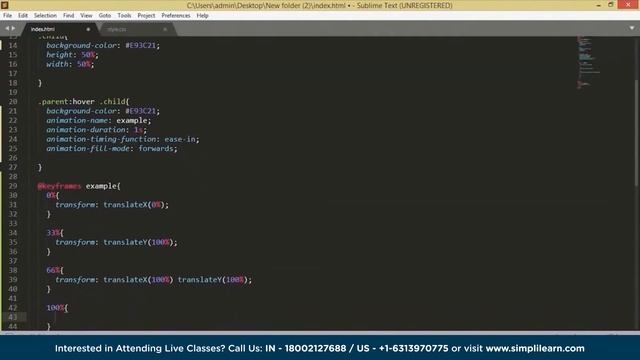Click 'width' property on line 16
This screenshot has height=360, width=640.
click(x=57, y=64)
